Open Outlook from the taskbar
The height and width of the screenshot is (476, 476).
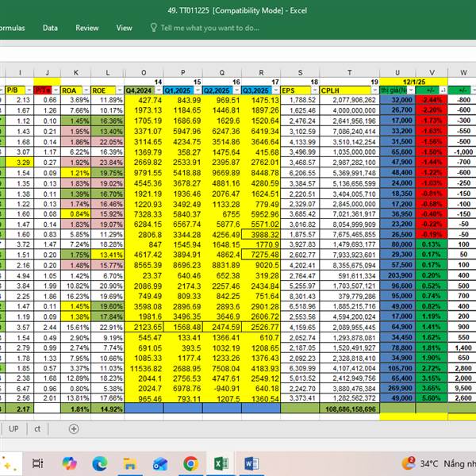pos(160,464)
